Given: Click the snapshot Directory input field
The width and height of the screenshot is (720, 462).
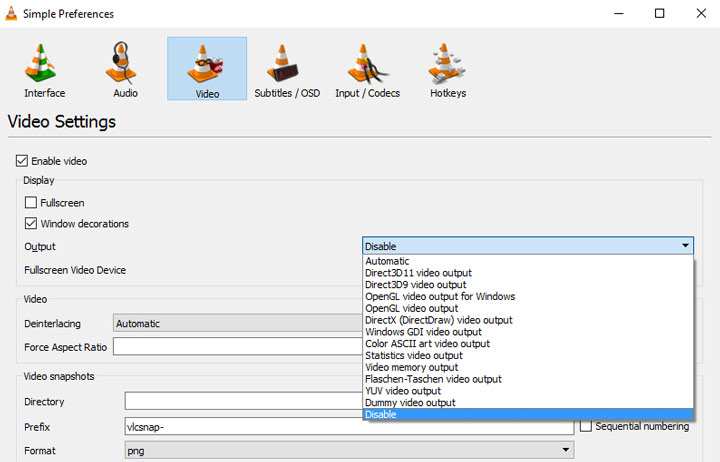Looking at the screenshot, I should tap(243, 401).
